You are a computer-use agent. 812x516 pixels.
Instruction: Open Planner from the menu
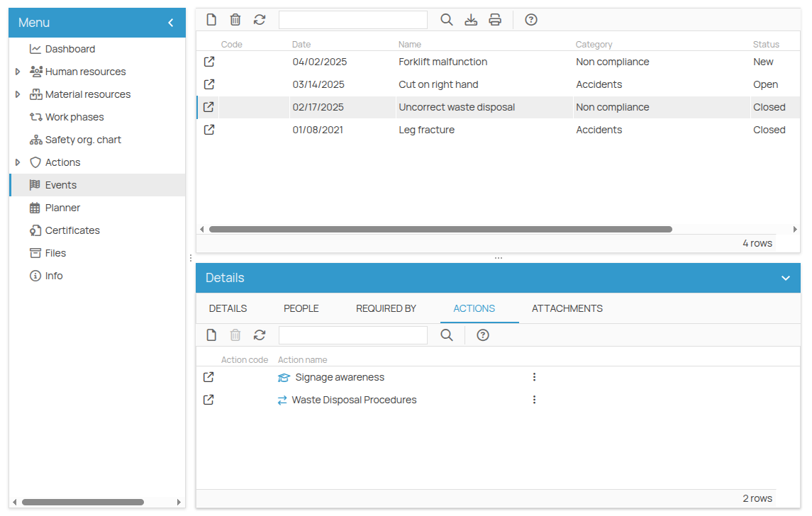62,208
